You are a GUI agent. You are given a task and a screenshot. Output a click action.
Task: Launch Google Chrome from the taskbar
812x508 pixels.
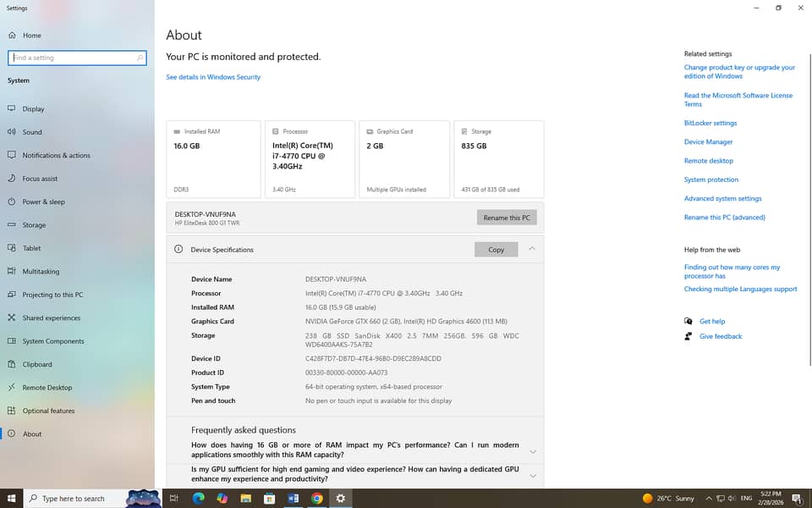point(317,499)
